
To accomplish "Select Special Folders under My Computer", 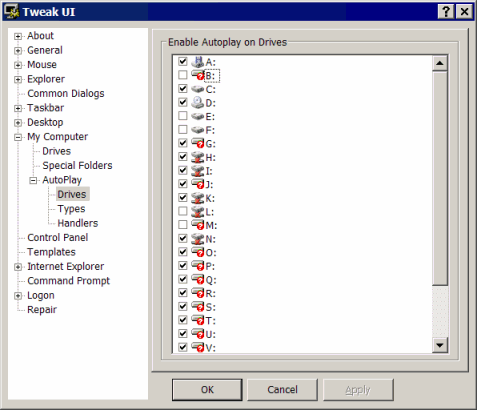I will pyautogui.click(x=77, y=166).
